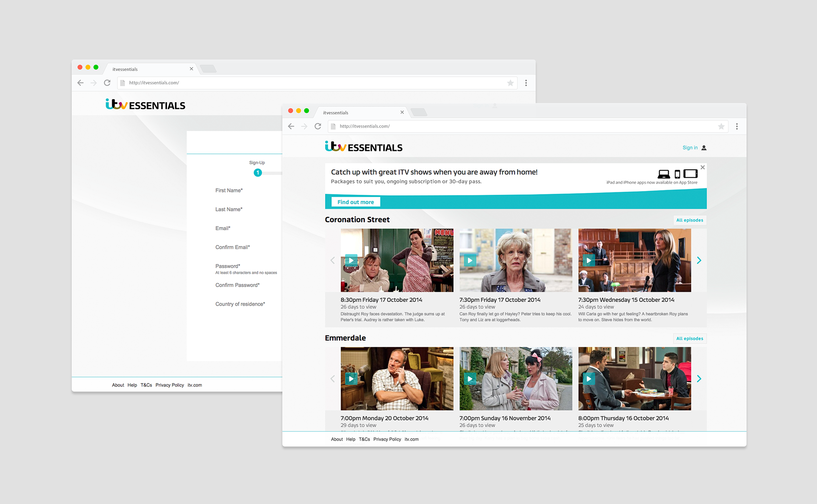Show previous Coronation Street episodes chevron
The height and width of the screenshot is (504, 817).
[x=333, y=260]
